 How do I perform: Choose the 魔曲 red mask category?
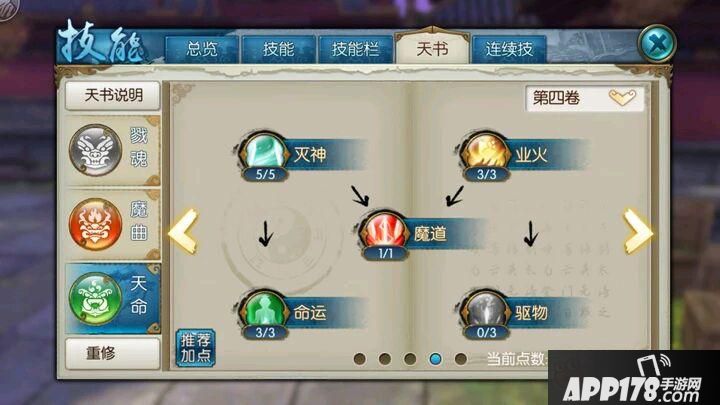click(113, 225)
